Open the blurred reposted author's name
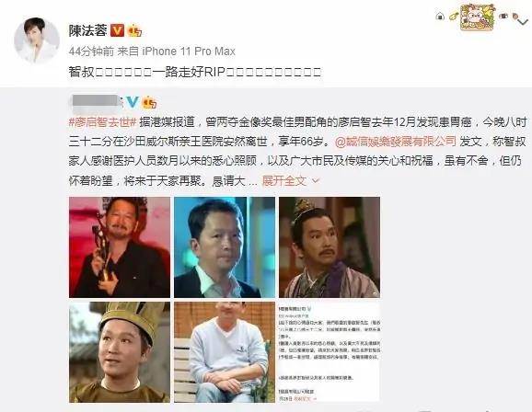 [98, 101]
